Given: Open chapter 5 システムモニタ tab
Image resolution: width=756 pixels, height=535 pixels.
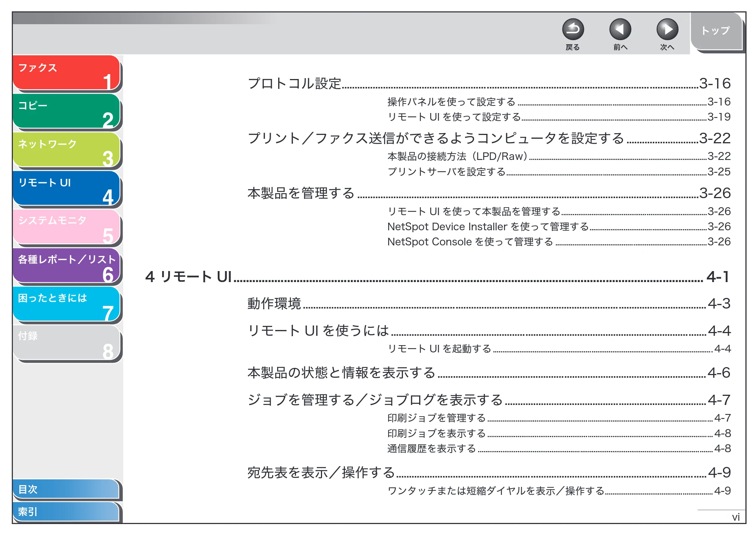Looking at the screenshot, I should (67, 227).
